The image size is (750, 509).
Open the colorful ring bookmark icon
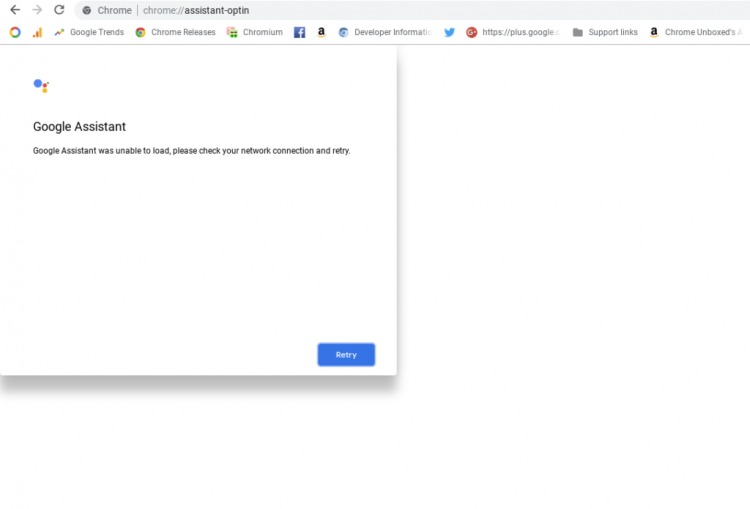click(15, 32)
